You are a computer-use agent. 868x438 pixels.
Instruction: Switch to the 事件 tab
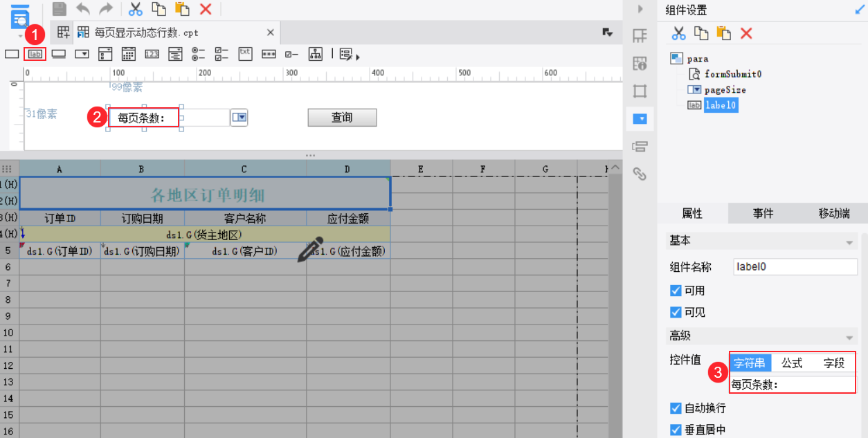point(763,213)
